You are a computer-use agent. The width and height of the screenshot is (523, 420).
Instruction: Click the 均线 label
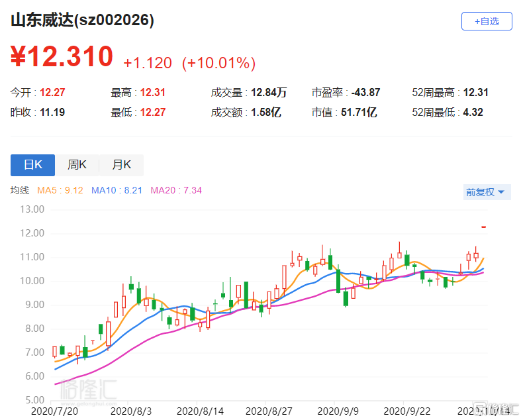click(x=20, y=191)
